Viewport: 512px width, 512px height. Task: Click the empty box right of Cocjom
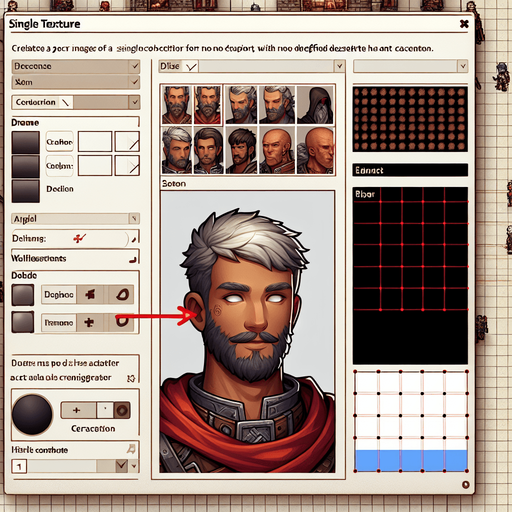[95, 165]
